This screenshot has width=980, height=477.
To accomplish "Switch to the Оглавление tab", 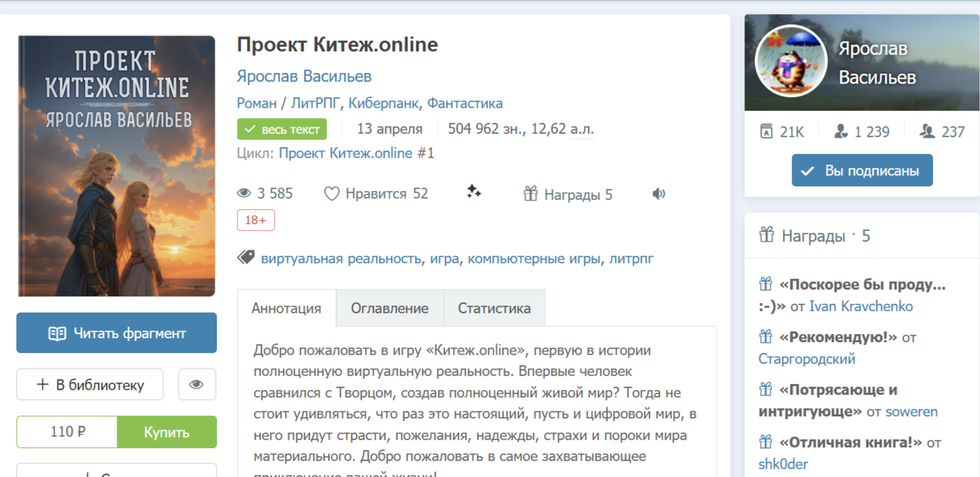I will pos(389,308).
